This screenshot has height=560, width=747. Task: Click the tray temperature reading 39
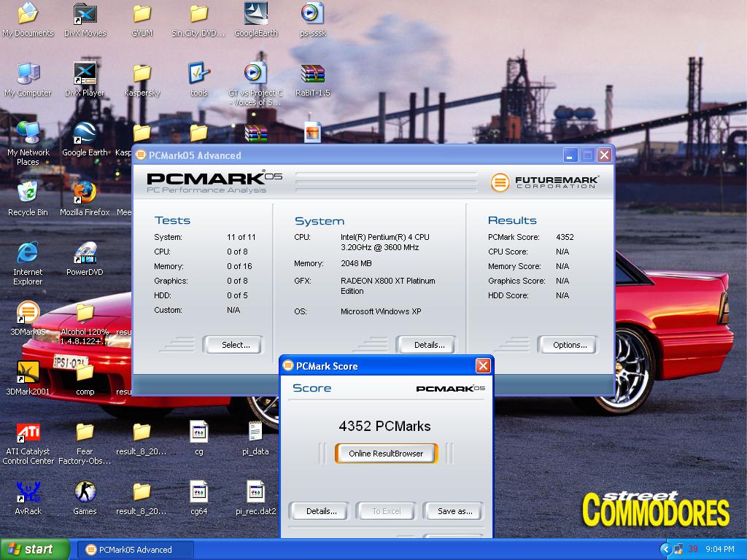[x=693, y=550]
